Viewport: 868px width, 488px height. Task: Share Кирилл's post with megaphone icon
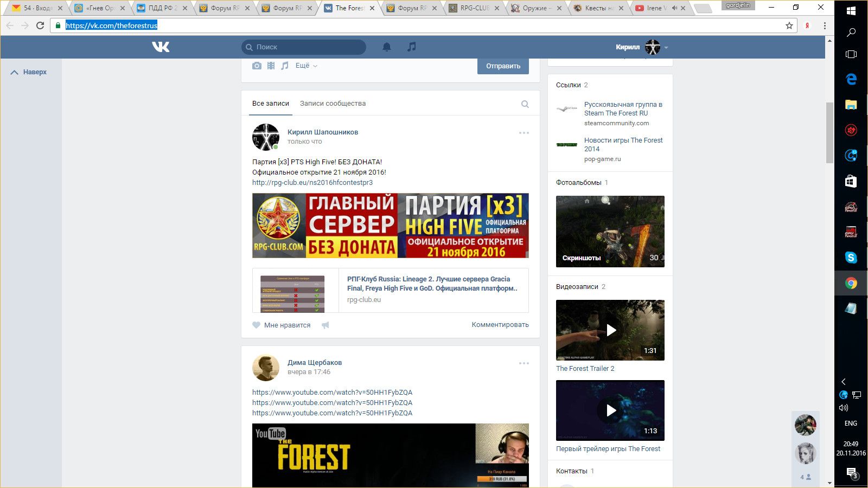tap(325, 325)
